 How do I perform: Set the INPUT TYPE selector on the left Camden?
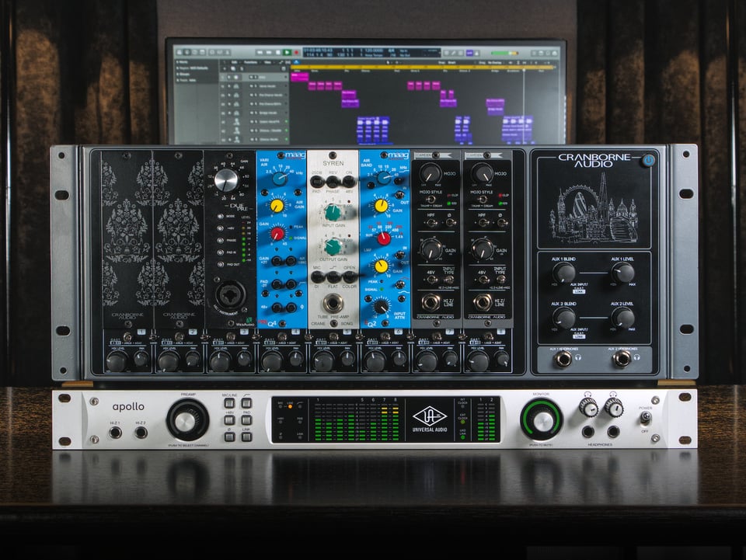[450, 280]
